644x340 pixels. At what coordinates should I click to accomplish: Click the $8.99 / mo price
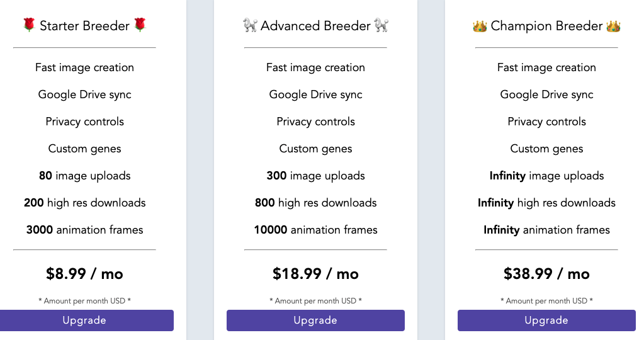[84, 274]
